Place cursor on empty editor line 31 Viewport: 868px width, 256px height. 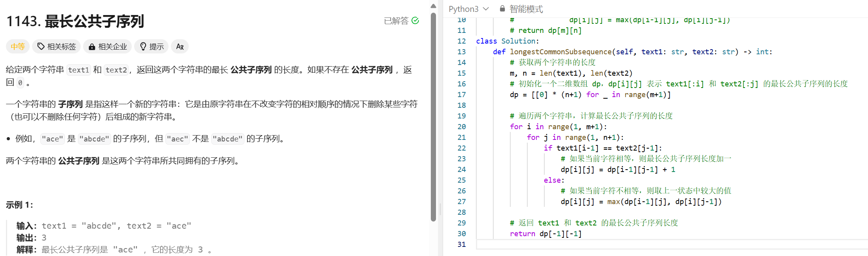633,245
